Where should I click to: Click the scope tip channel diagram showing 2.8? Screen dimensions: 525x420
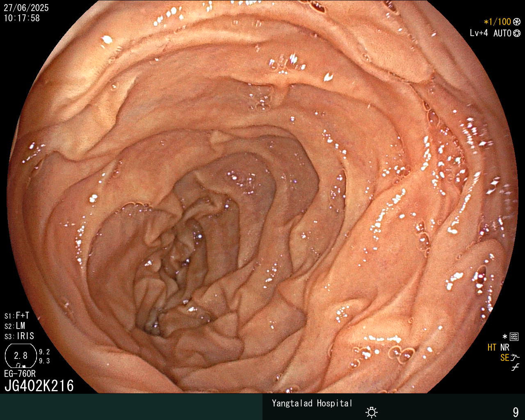click(x=20, y=356)
